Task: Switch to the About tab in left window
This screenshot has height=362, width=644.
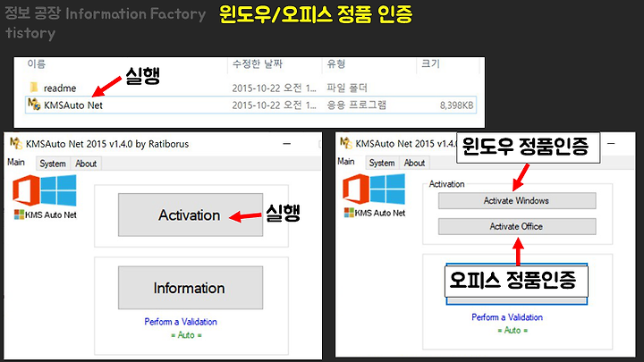Action: (86, 164)
